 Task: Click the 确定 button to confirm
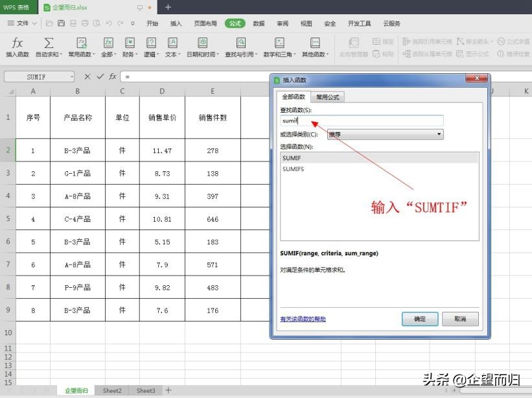tap(419, 319)
